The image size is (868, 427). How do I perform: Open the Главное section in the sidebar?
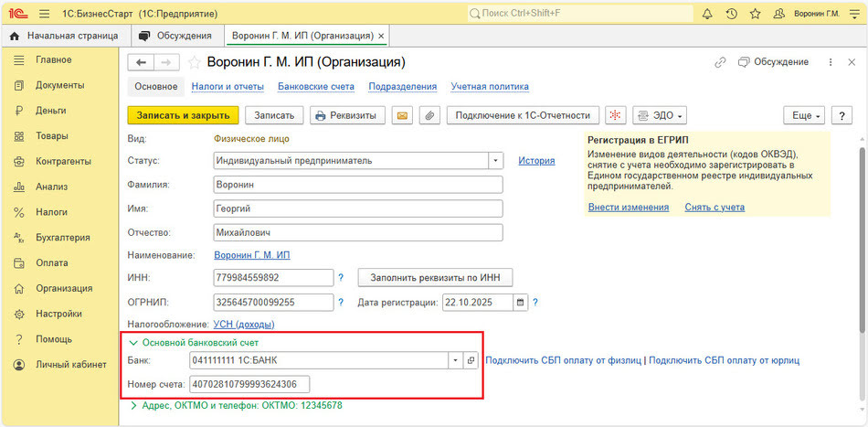54,59
